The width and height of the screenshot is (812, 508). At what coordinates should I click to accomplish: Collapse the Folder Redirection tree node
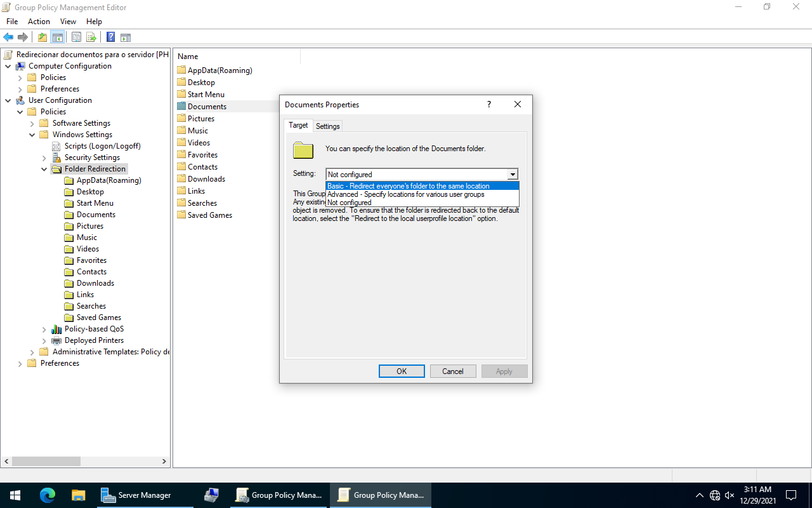pyautogui.click(x=44, y=169)
